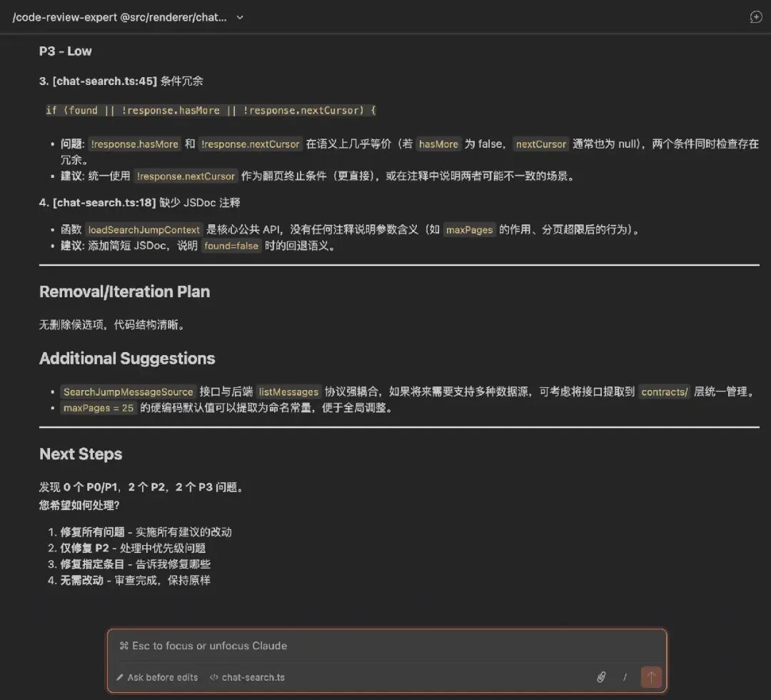Open the /code-review-expert conversation title
The image size is (771, 700).
coord(120,17)
